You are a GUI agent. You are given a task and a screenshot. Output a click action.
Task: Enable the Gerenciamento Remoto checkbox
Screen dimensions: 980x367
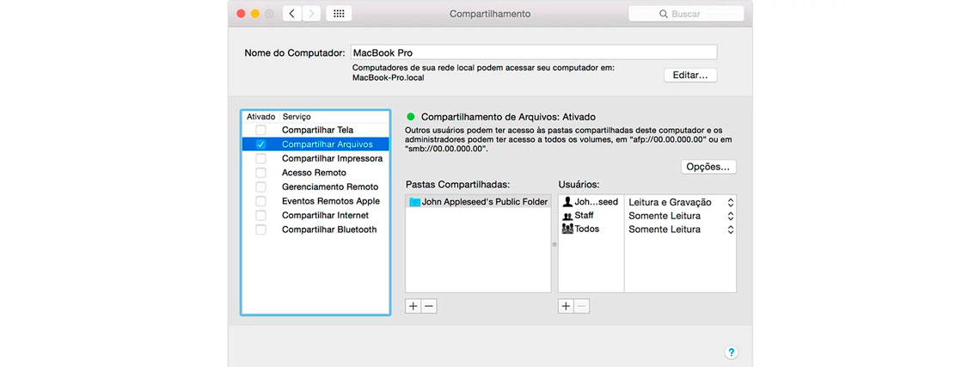click(x=260, y=187)
